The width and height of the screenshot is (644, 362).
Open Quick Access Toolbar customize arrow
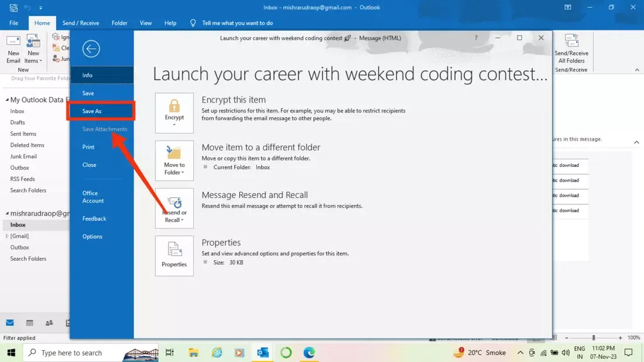click(40, 8)
